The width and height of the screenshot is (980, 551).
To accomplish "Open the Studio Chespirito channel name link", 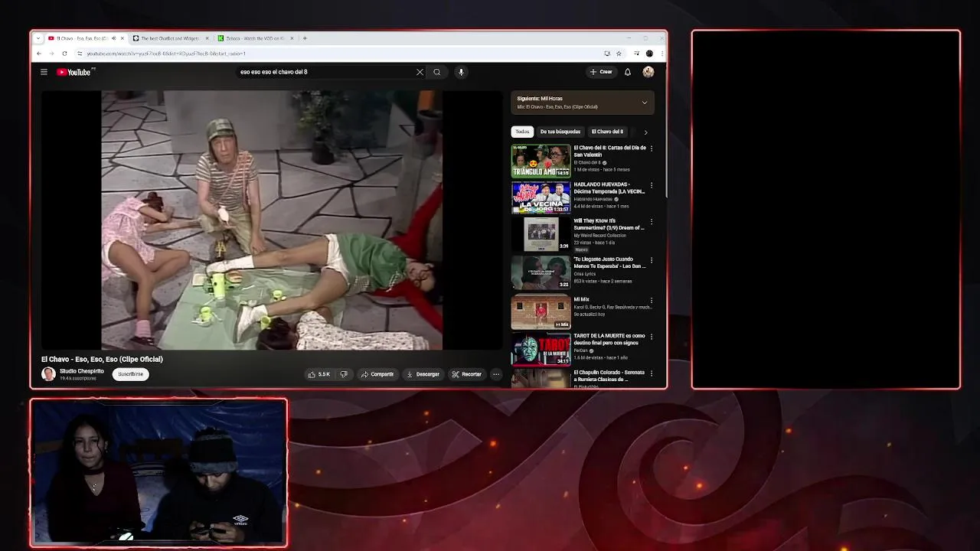I will (x=82, y=371).
